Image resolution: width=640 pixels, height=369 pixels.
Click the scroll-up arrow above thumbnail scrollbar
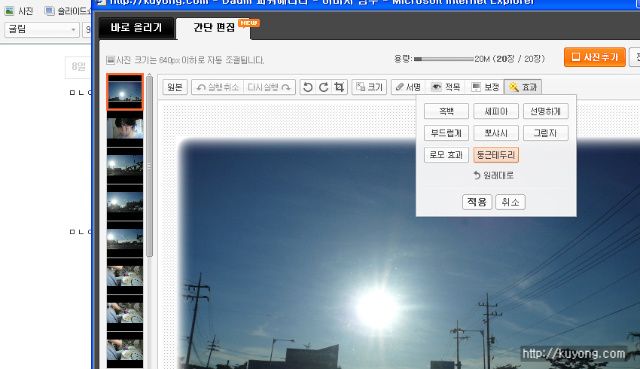coord(149,75)
